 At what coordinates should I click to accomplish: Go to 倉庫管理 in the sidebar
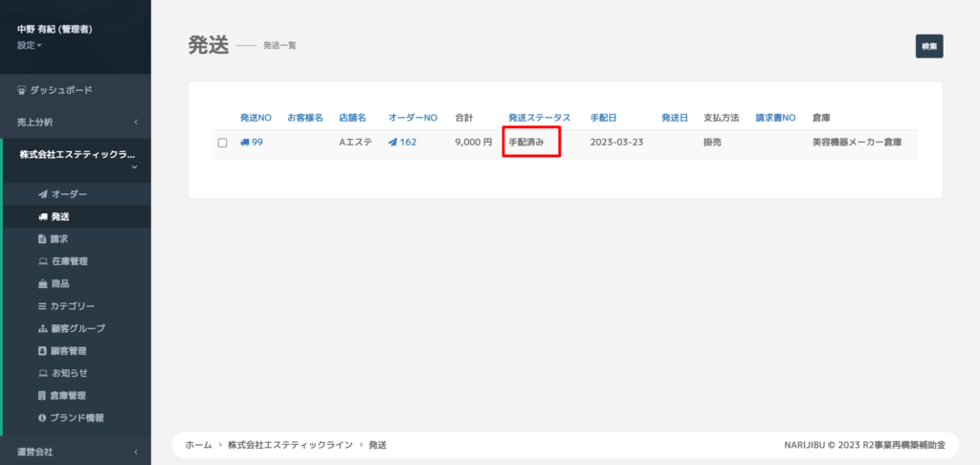(x=69, y=395)
